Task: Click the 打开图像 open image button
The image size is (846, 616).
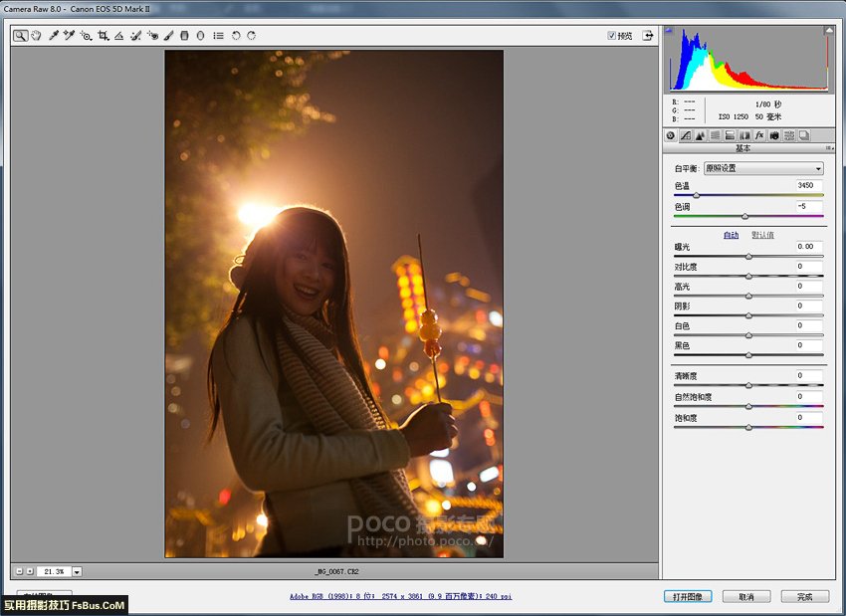Action: [688, 596]
